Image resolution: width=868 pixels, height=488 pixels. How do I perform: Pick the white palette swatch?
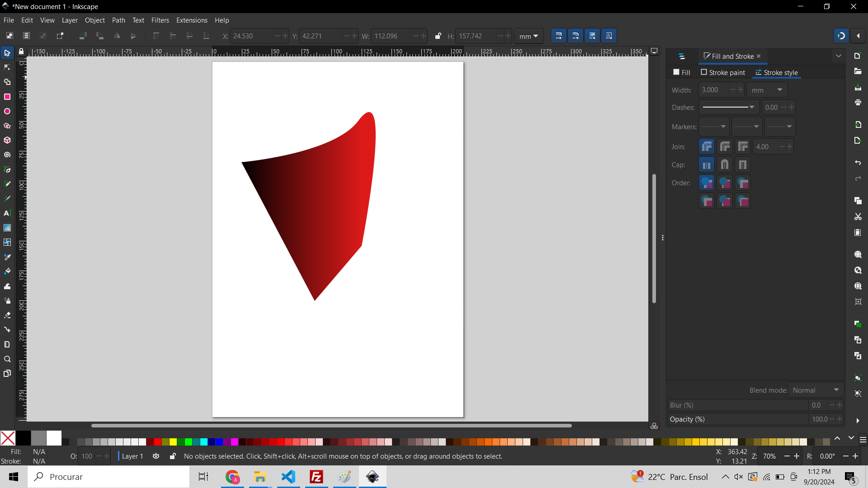coord(54,438)
